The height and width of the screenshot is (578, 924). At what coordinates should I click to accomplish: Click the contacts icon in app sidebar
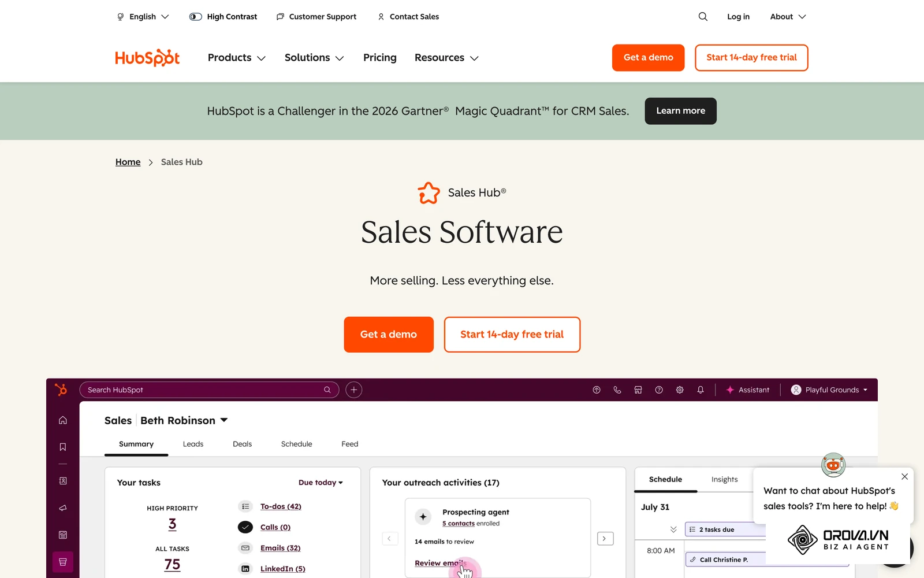(63, 481)
